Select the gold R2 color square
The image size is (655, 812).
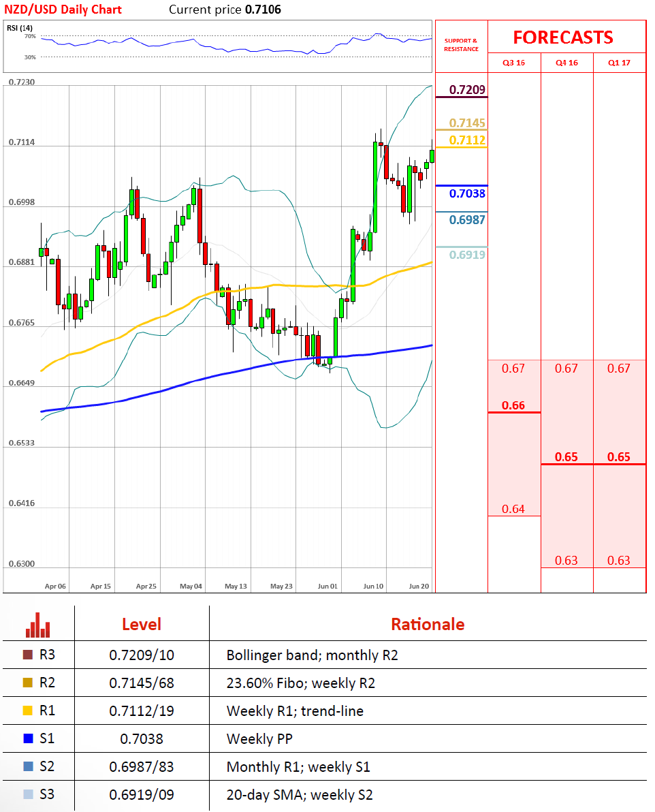pyautogui.click(x=28, y=683)
